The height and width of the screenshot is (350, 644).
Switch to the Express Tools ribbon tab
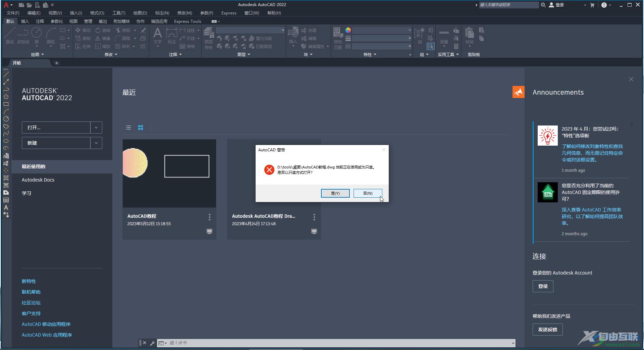pyautogui.click(x=187, y=21)
